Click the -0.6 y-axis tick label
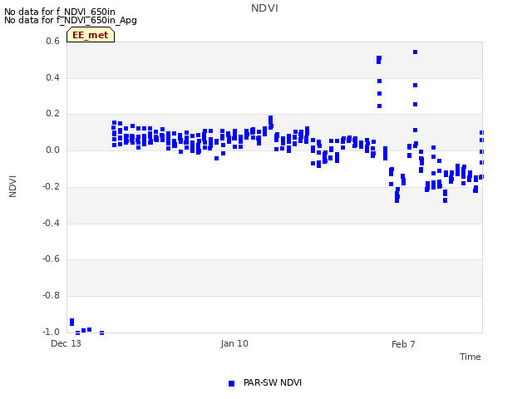This screenshot has height=399, width=532. [x=51, y=259]
